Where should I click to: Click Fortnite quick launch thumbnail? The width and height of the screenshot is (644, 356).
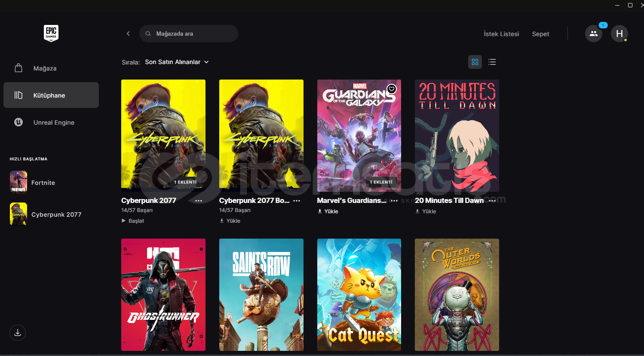18,182
